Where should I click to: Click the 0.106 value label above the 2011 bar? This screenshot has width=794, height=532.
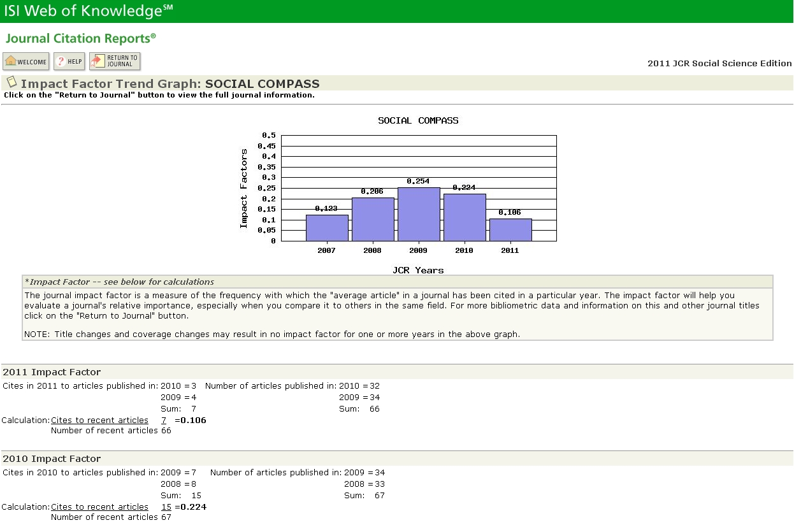510,213
